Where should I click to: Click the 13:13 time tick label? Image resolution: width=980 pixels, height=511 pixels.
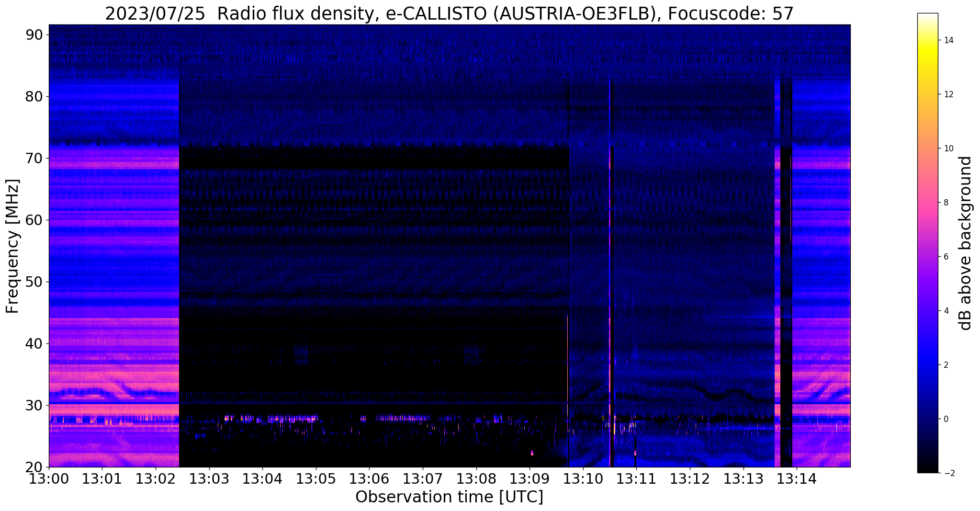(743, 478)
